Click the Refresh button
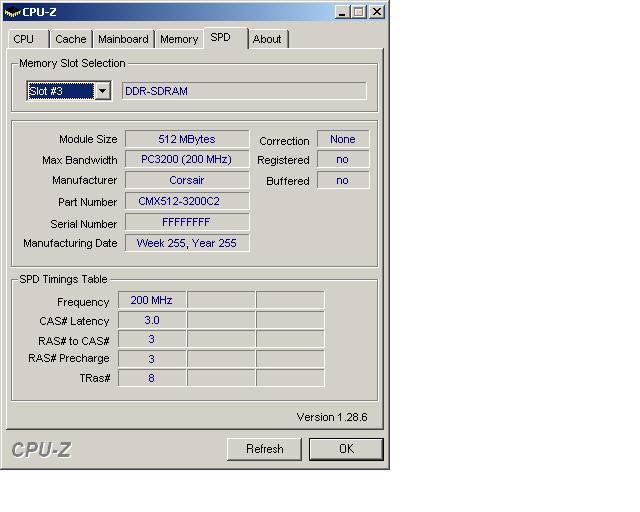This screenshot has height=512, width=640. (x=264, y=449)
